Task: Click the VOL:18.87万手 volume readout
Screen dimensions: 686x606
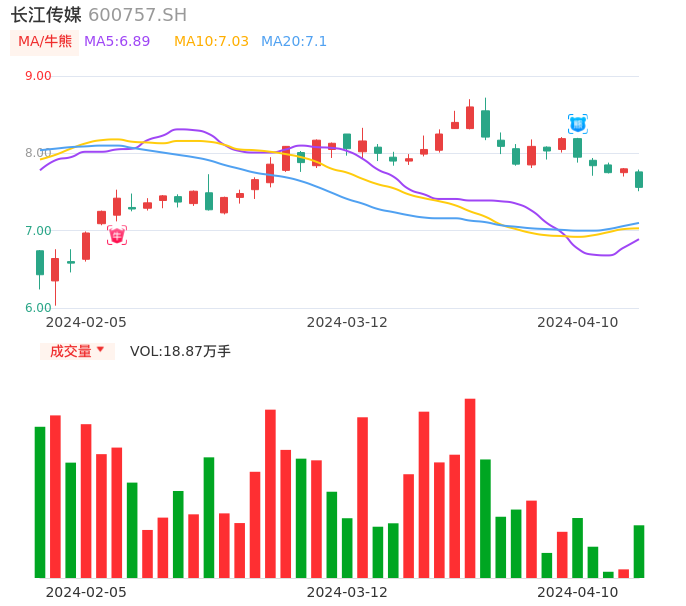Action: coord(180,351)
